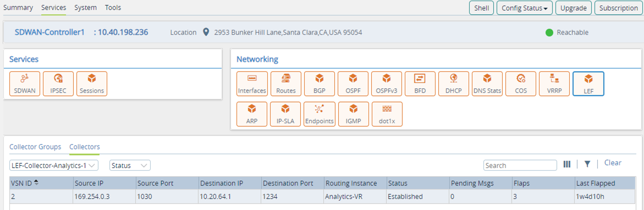Open the VRRP networking icon
The width and height of the screenshot is (644, 210).
tap(554, 84)
